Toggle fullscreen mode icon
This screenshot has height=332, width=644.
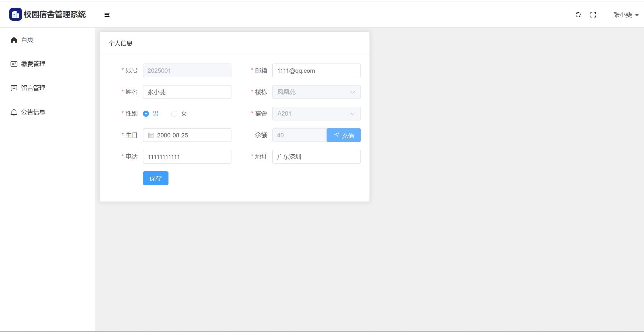(x=593, y=15)
